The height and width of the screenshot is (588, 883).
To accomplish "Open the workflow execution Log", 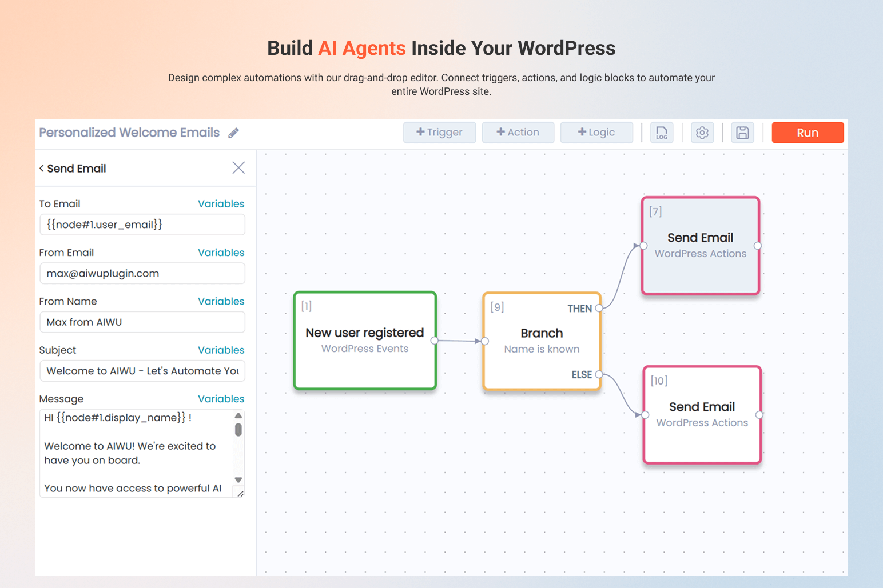I will (x=662, y=133).
